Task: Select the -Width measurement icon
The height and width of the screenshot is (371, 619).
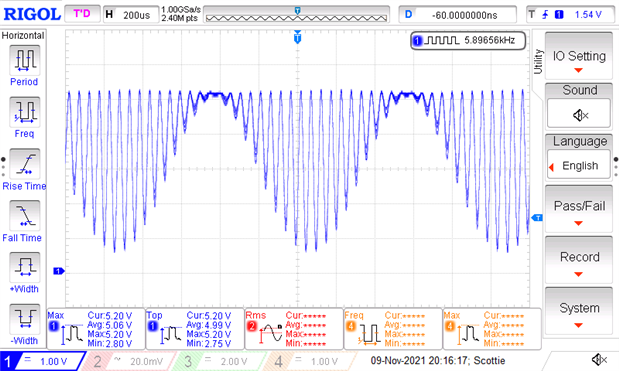Action: pyautogui.click(x=24, y=319)
